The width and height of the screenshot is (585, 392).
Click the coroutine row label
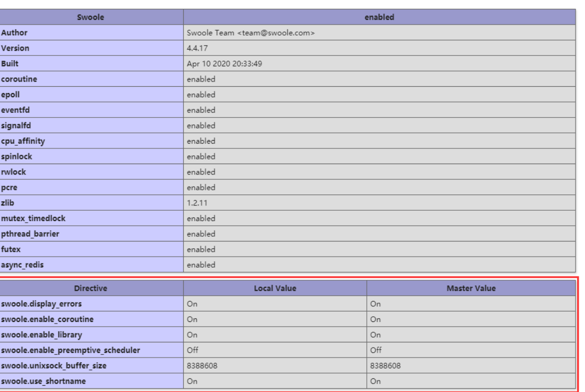[19, 79]
